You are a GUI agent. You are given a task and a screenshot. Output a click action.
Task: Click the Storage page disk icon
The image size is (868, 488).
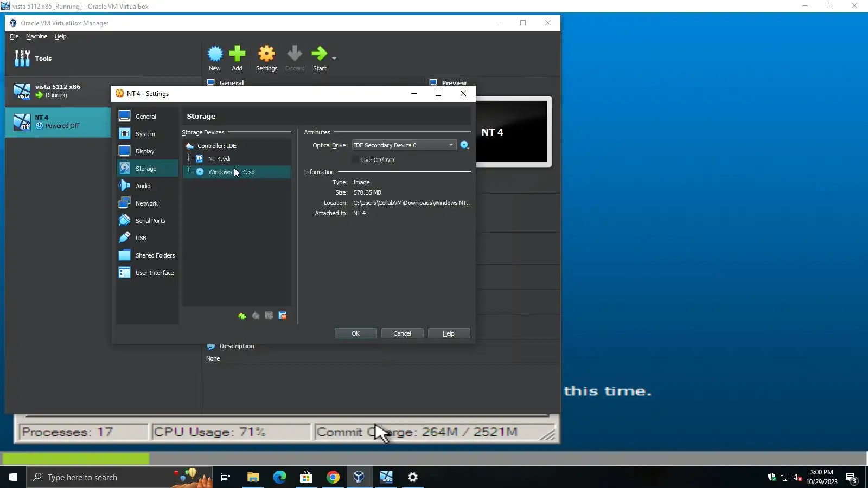pyautogui.click(x=124, y=168)
